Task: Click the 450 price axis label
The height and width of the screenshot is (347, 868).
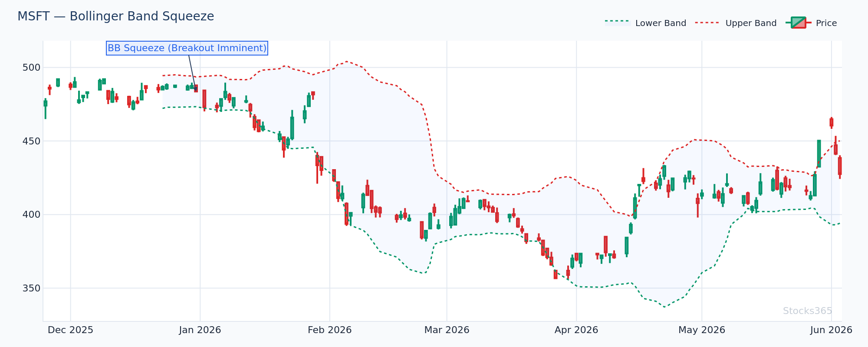Action: [33, 141]
